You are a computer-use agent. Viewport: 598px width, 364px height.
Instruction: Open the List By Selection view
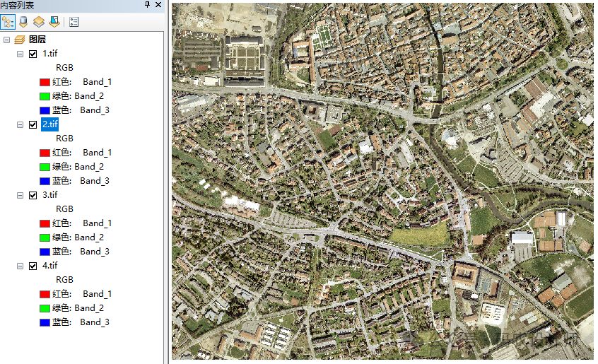54,21
